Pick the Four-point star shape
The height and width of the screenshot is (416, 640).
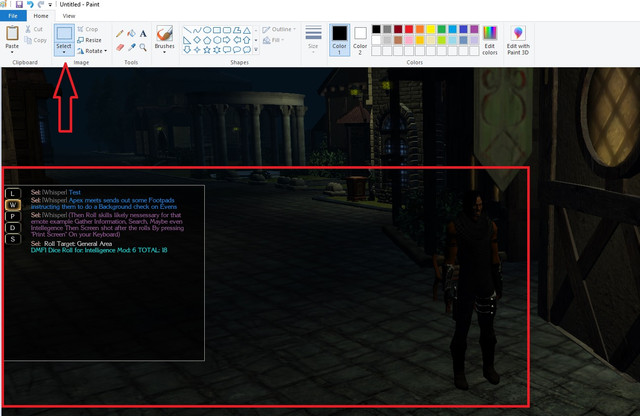[x=197, y=50]
